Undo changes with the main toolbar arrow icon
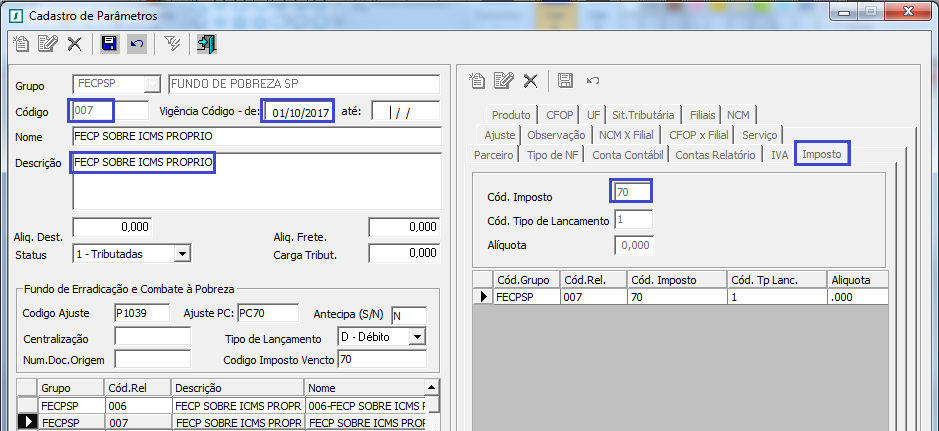 click(137, 44)
